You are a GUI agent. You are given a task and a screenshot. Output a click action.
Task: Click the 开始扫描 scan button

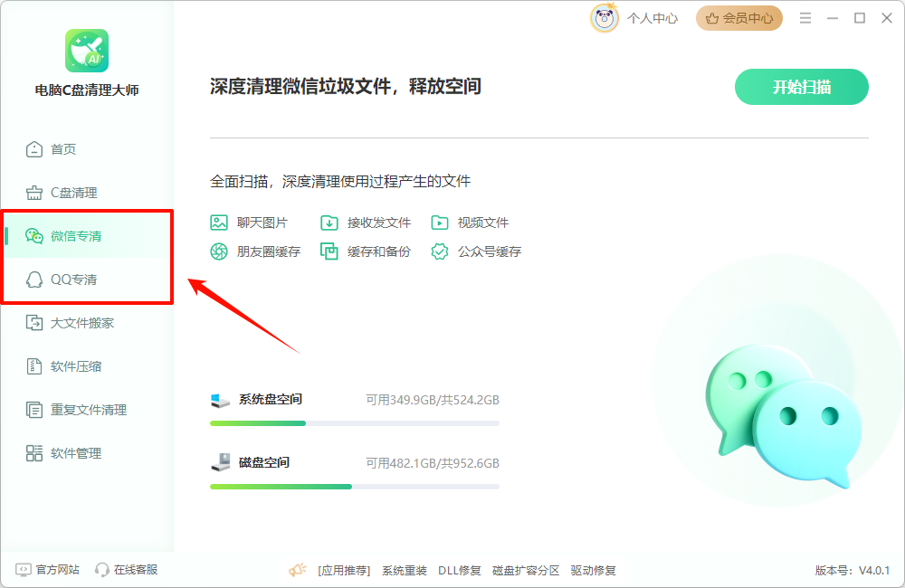[x=801, y=86]
